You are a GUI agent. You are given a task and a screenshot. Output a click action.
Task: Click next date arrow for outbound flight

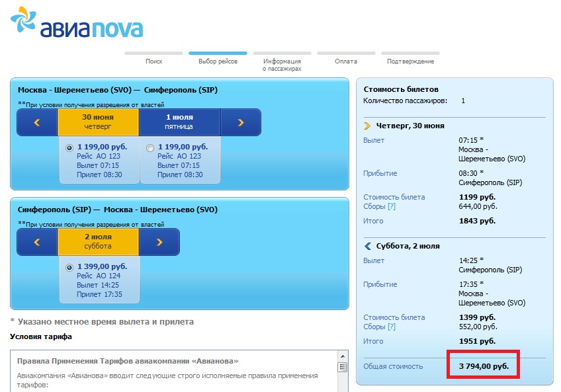point(240,122)
